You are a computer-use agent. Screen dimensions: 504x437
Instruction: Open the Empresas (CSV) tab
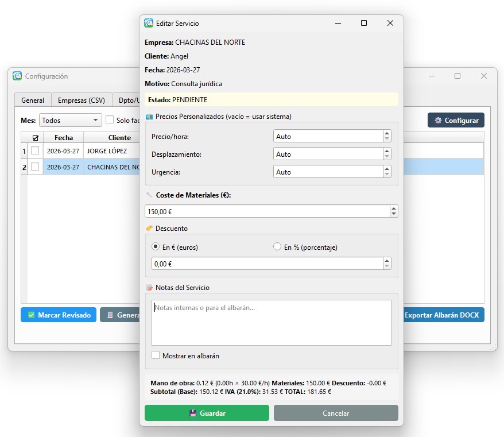81,100
